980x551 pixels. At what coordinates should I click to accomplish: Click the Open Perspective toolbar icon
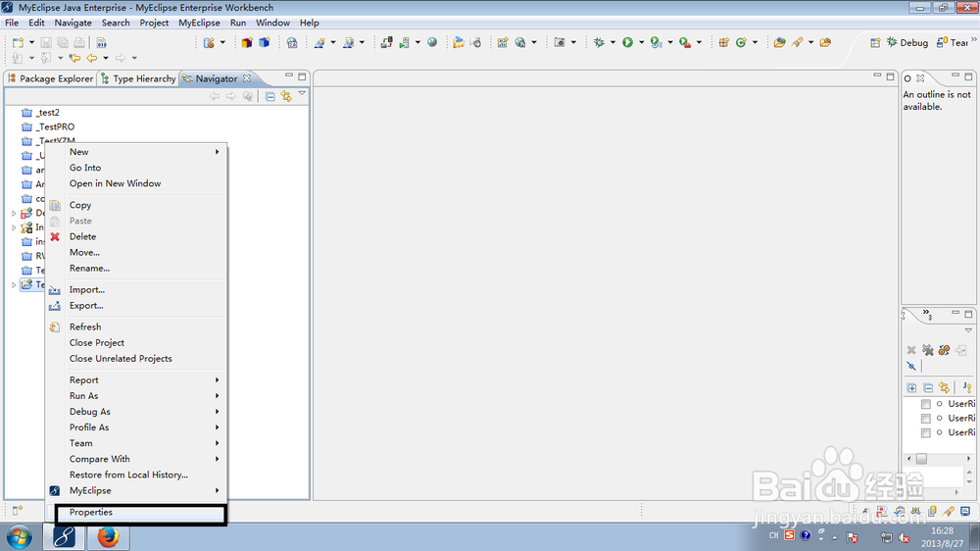pyautogui.click(x=875, y=42)
